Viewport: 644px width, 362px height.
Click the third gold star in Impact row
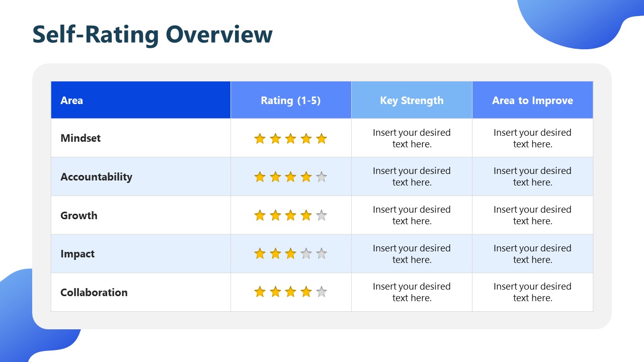[x=290, y=254]
